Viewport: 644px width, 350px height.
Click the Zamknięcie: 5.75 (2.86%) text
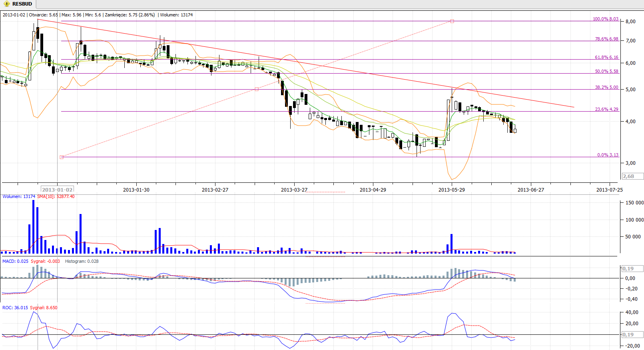point(130,15)
